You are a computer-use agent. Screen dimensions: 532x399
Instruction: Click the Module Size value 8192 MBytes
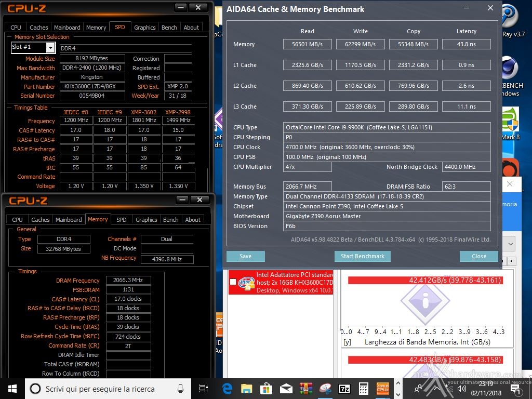point(92,58)
